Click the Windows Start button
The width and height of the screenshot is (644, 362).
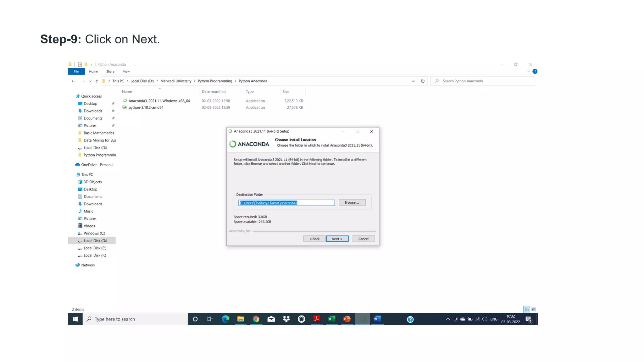(75, 319)
